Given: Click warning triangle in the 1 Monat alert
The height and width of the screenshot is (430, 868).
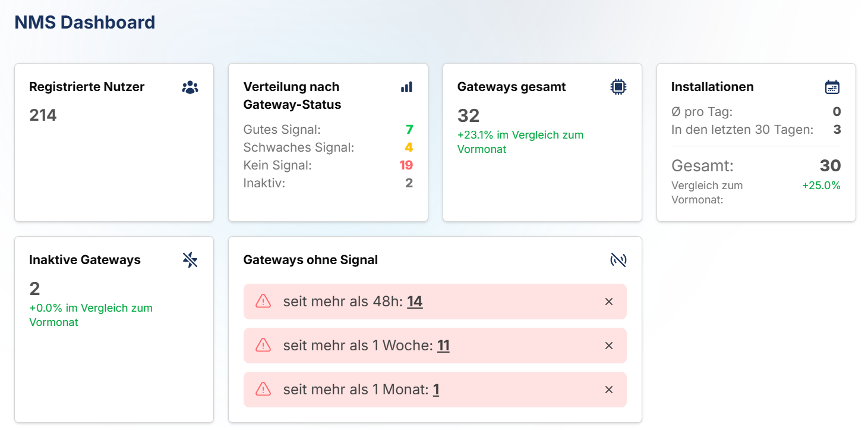Looking at the screenshot, I should [263, 390].
